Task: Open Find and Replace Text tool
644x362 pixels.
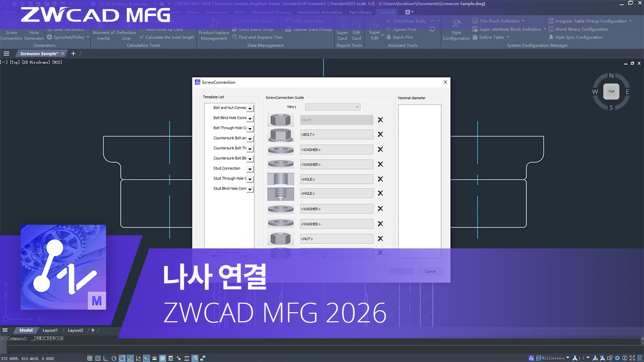Action: [257, 37]
